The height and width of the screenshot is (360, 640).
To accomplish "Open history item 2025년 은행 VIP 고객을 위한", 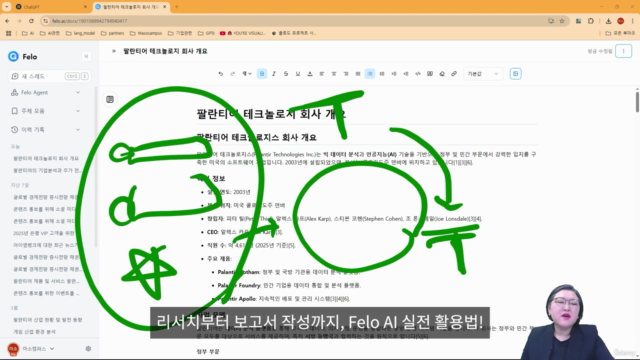I will (x=44, y=233).
